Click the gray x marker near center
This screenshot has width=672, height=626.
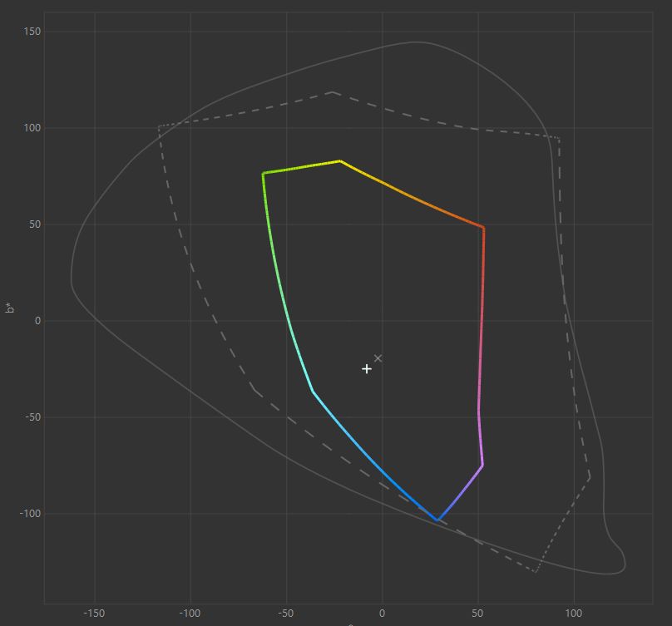tap(378, 358)
